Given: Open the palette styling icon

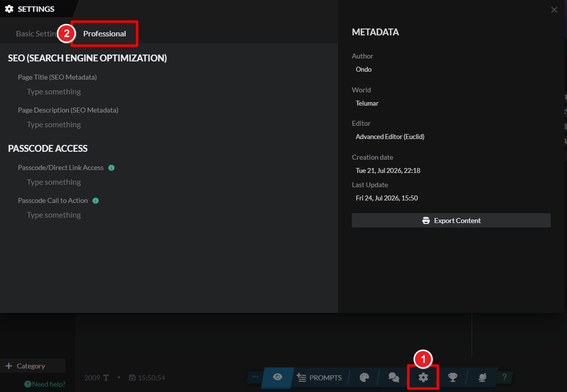Looking at the screenshot, I should 365,378.
